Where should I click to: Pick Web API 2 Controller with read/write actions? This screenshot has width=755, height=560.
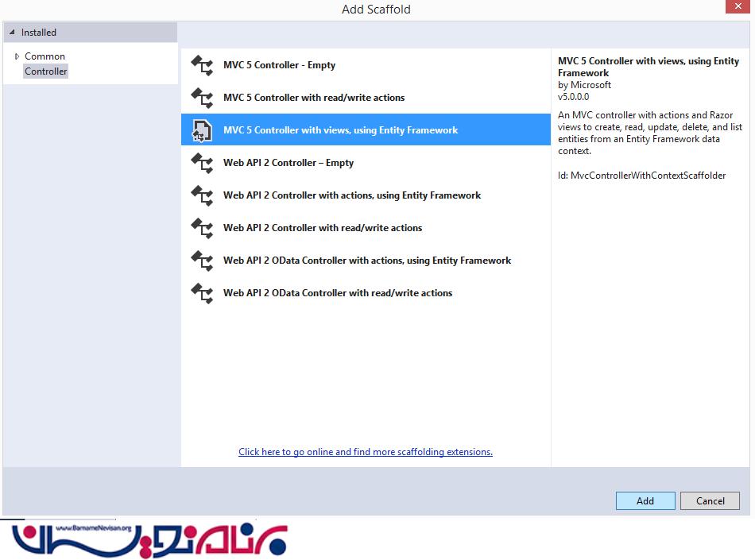[366, 228]
